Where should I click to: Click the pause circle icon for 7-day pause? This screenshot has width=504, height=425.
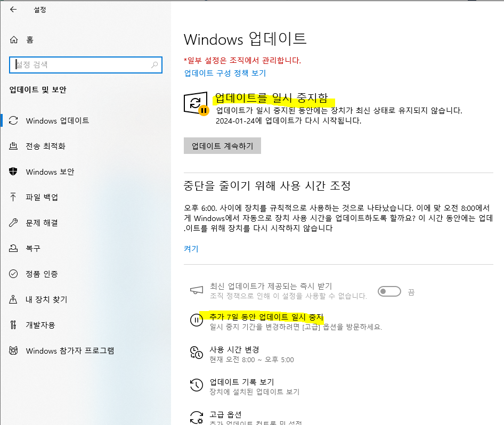[x=197, y=320]
